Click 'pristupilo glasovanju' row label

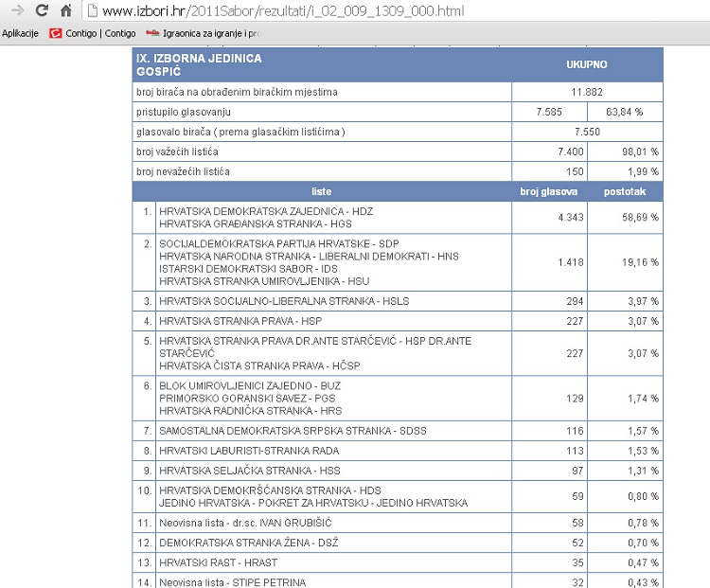point(184,112)
